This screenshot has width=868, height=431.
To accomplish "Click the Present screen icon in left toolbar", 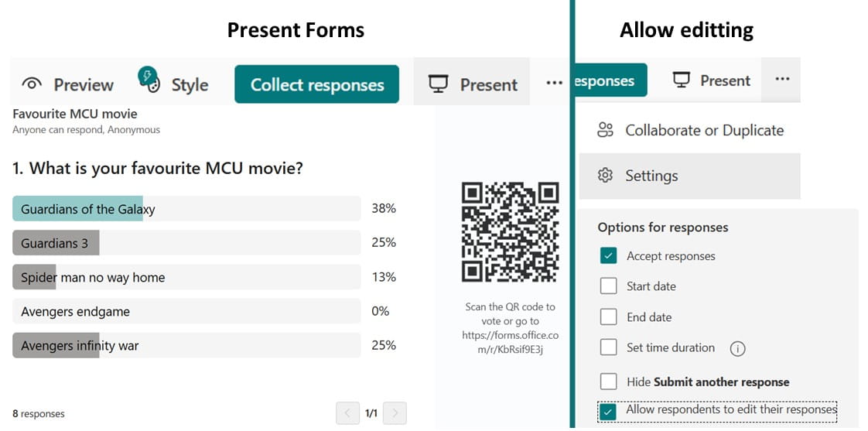I will click(438, 84).
